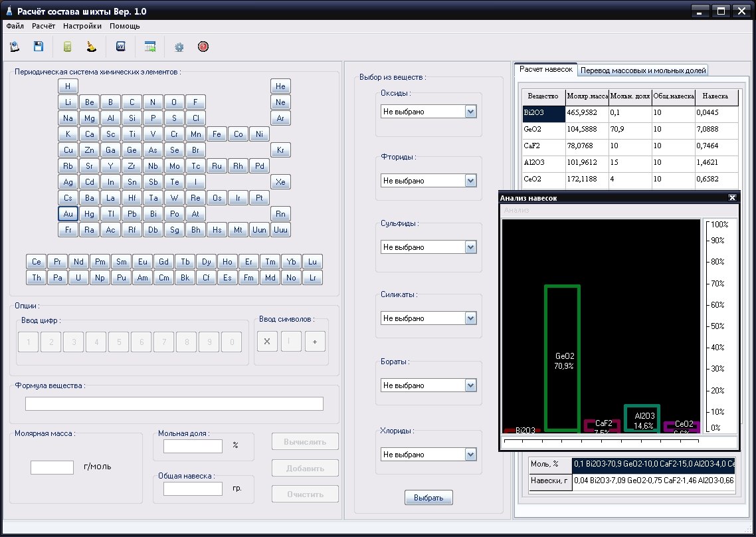This screenshot has width=756, height=537.
Task: Click the Ge element in periodic table
Action: (x=132, y=150)
